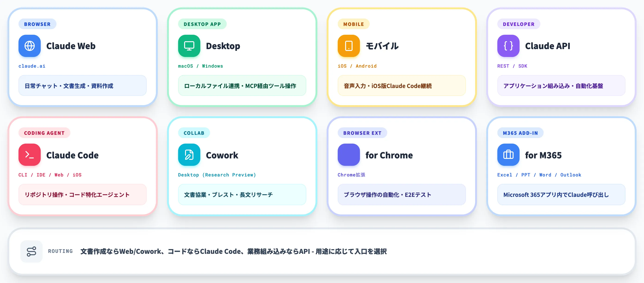This screenshot has height=283, width=644.
Task: Click the アプリケーション組み込み・自動化基盤 description box
Action: point(561,86)
